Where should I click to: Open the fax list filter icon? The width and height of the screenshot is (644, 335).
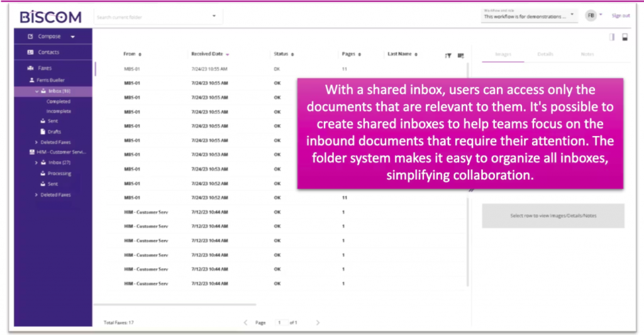coord(448,55)
